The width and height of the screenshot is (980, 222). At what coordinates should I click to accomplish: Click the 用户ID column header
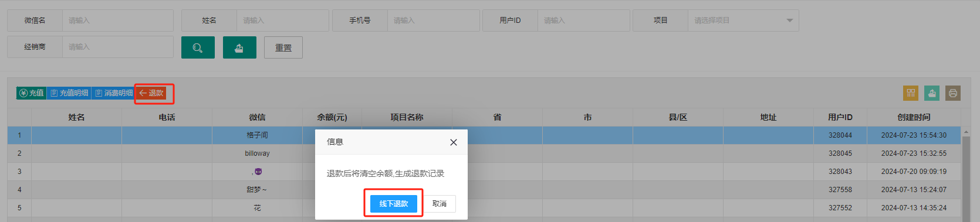click(x=840, y=117)
